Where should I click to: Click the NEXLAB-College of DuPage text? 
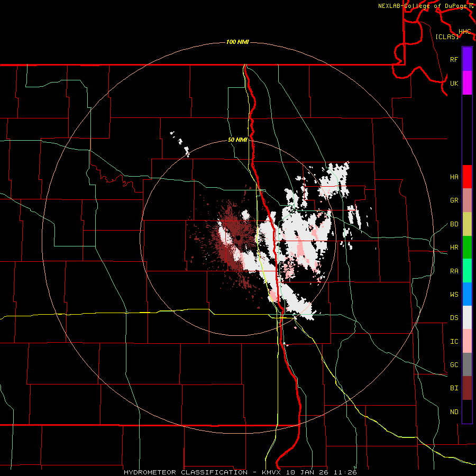pyautogui.click(x=423, y=6)
